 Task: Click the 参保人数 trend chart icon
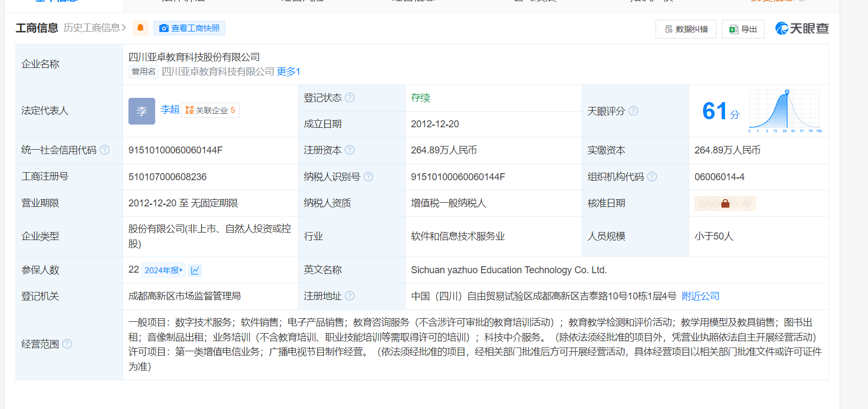[x=195, y=271]
